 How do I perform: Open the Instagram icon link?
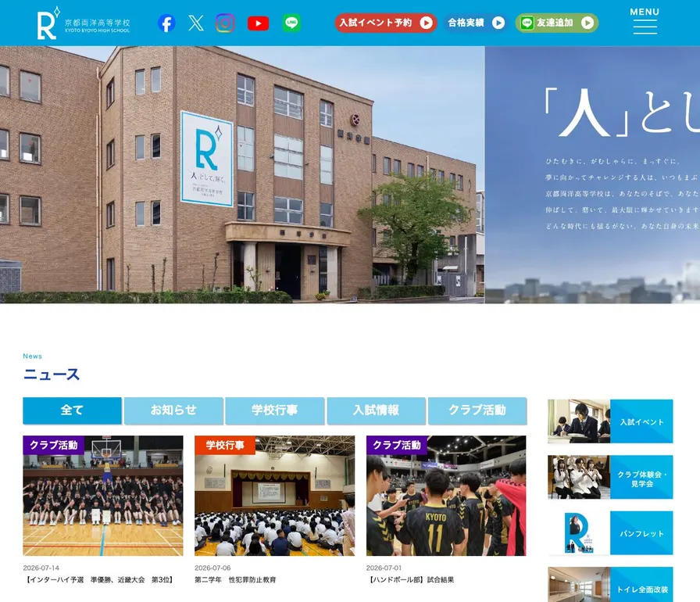(x=225, y=23)
